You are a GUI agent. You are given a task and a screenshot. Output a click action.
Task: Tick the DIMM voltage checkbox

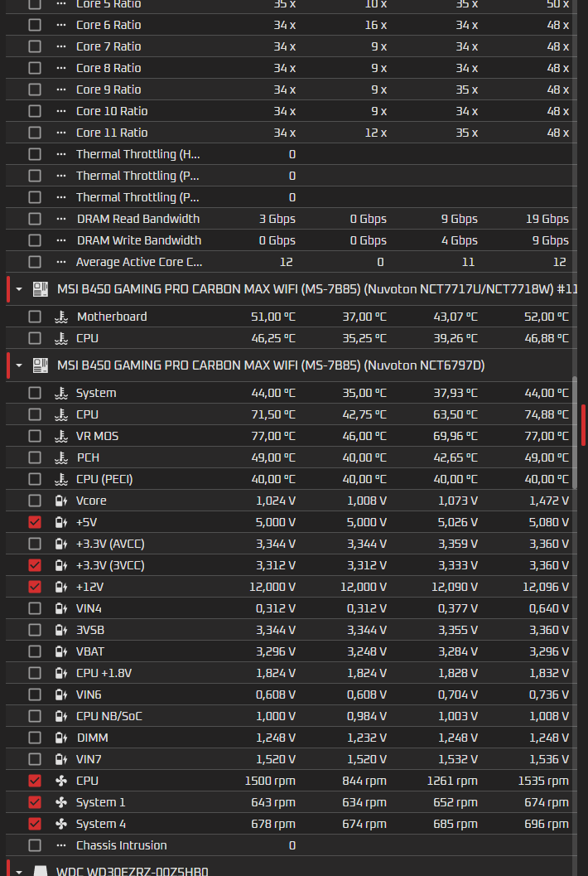(x=35, y=738)
